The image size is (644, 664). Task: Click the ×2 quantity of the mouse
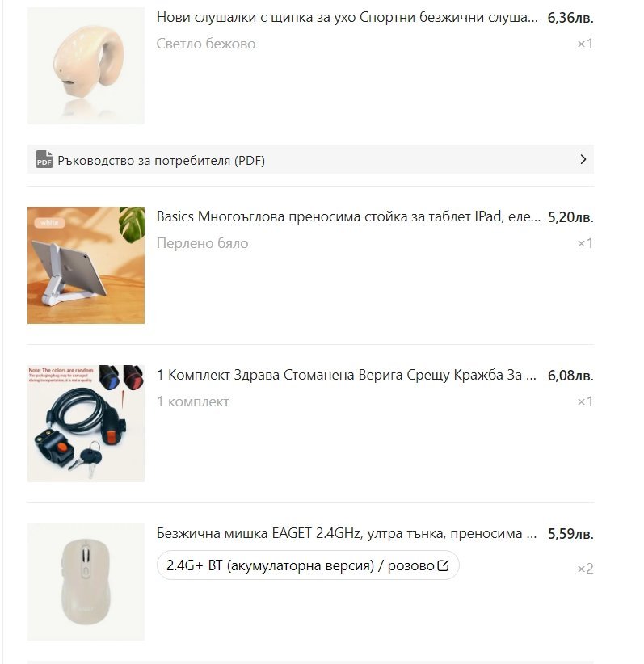tap(585, 569)
